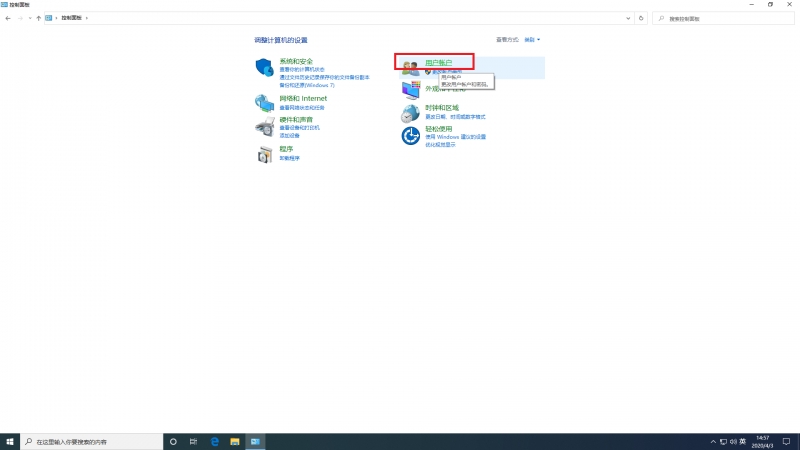The width and height of the screenshot is (800, 450).
Task: Open the 网络和 Internet category link
Action: click(x=303, y=98)
